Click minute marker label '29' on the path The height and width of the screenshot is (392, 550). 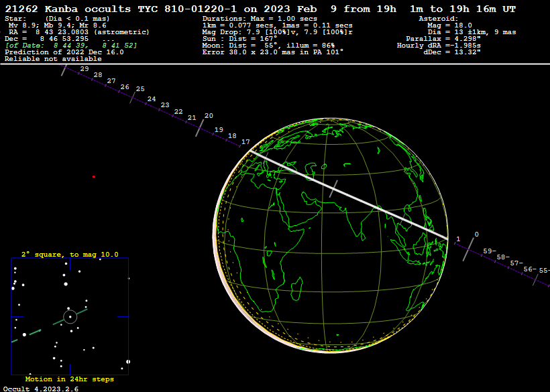85,68
